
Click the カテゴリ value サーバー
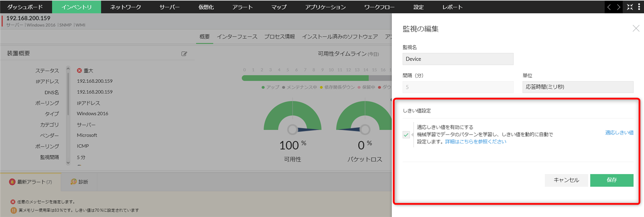click(x=87, y=124)
